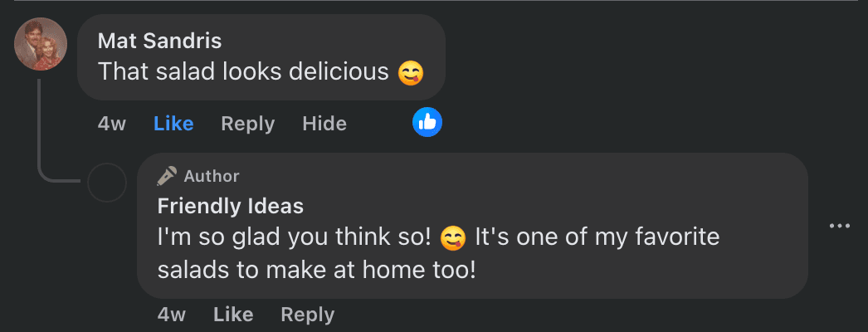Reply to Mat Sandris's comment
868x332 pixels.
pos(247,124)
